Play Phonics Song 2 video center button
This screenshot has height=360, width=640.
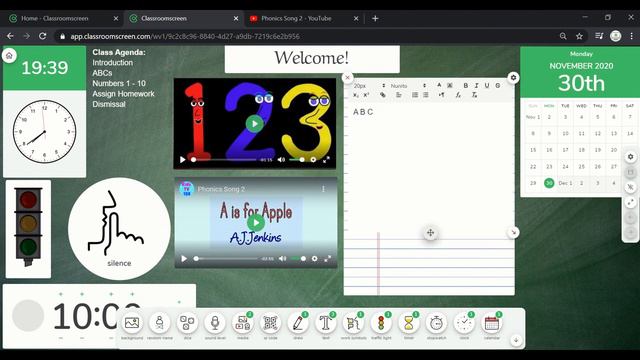coord(256,223)
